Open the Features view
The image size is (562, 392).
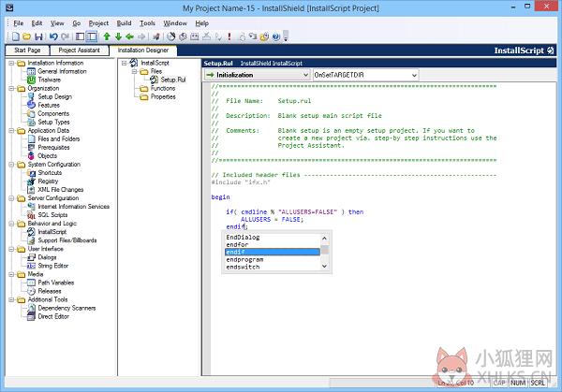[49, 105]
